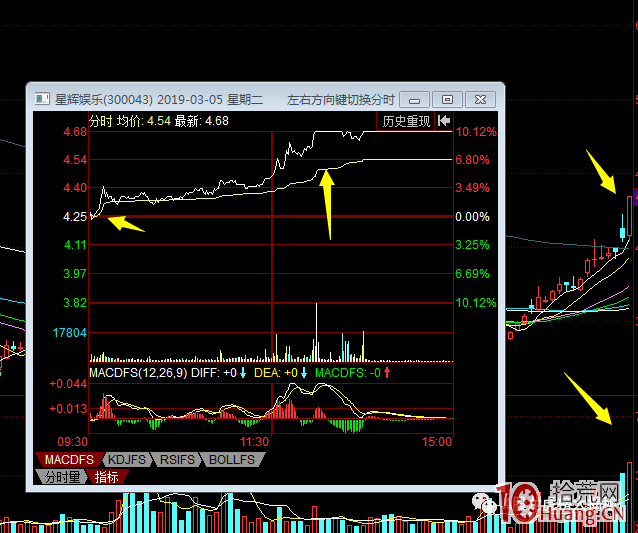Click the last red candlestick in background K-line chart
The height and width of the screenshot is (533, 638).
630,216
